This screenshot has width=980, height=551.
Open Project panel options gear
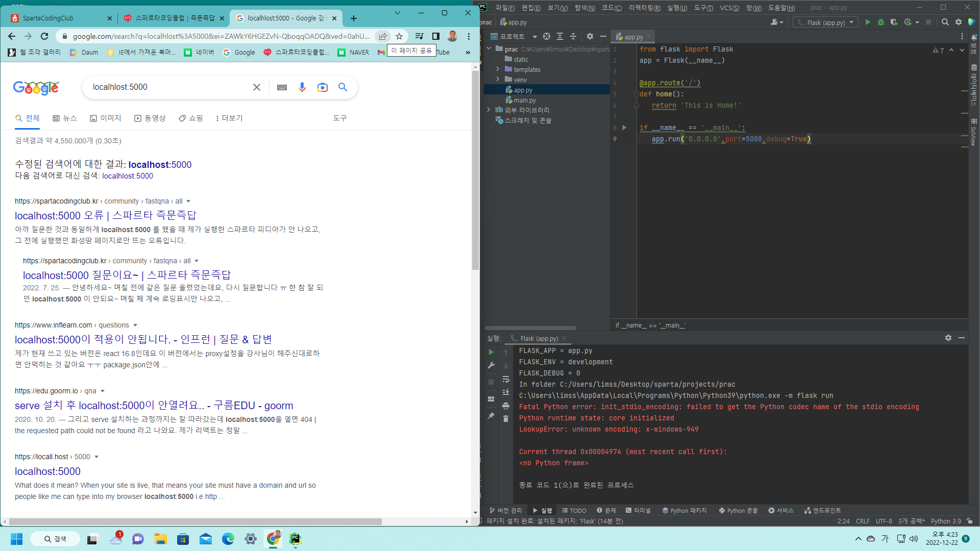tap(590, 37)
